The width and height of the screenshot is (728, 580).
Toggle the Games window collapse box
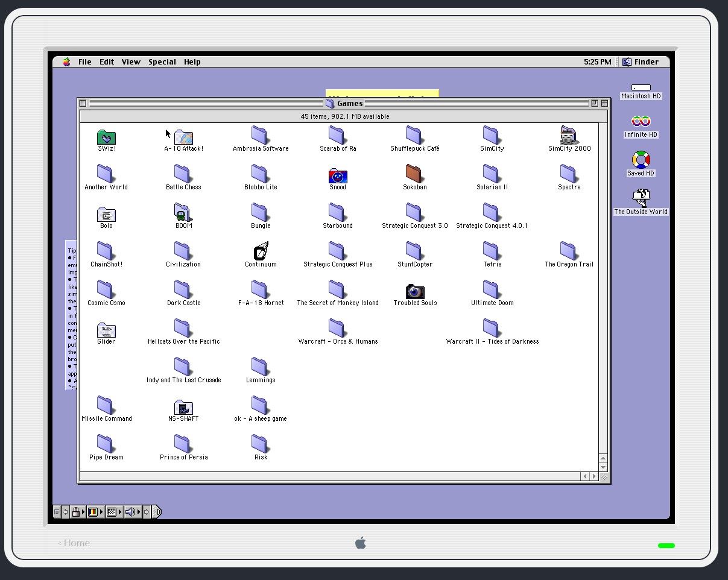[x=604, y=103]
